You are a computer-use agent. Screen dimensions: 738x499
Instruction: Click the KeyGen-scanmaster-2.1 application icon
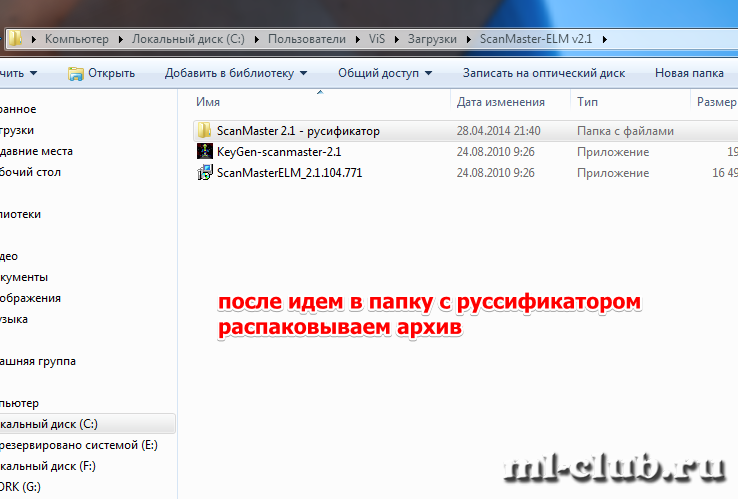[x=204, y=152]
